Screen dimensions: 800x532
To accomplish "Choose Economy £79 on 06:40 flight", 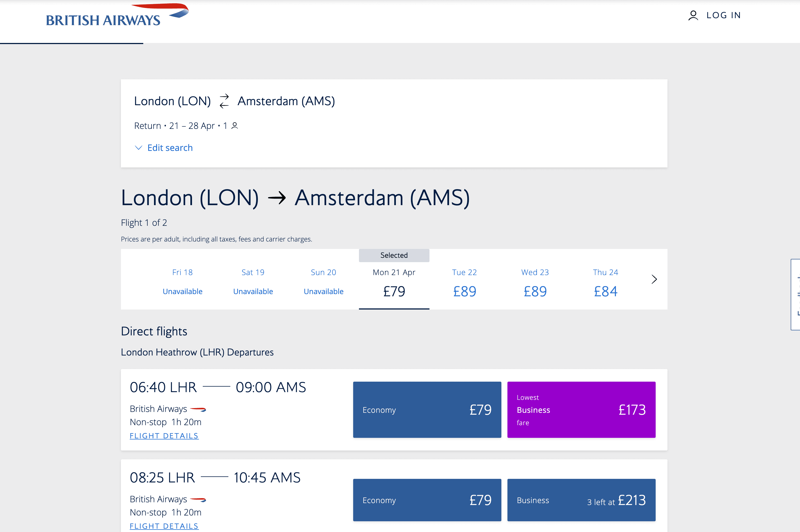I will (427, 409).
